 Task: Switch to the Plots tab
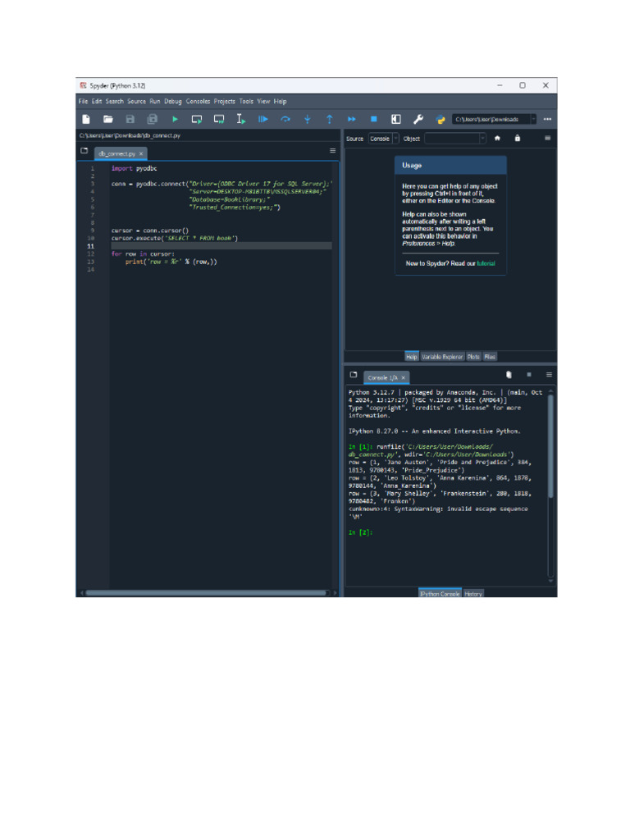click(x=473, y=357)
